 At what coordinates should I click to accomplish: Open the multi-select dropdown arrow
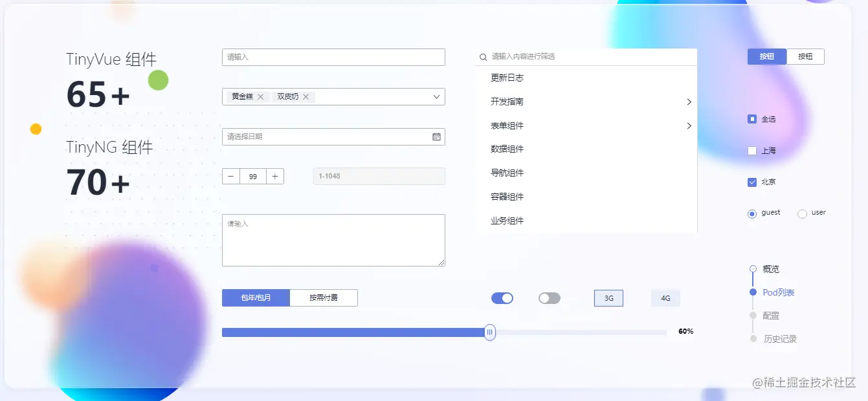(x=436, y=96)
